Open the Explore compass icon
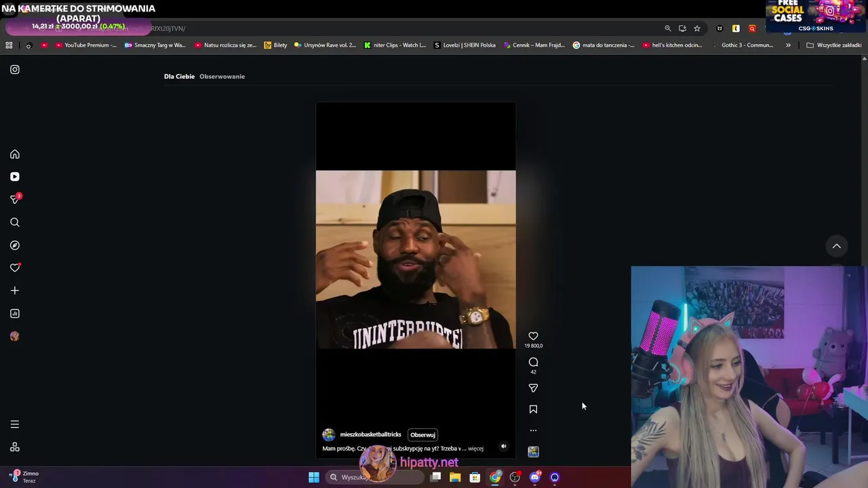The height and width of the screenshot is (488, 868). click(x=15, y=245)
